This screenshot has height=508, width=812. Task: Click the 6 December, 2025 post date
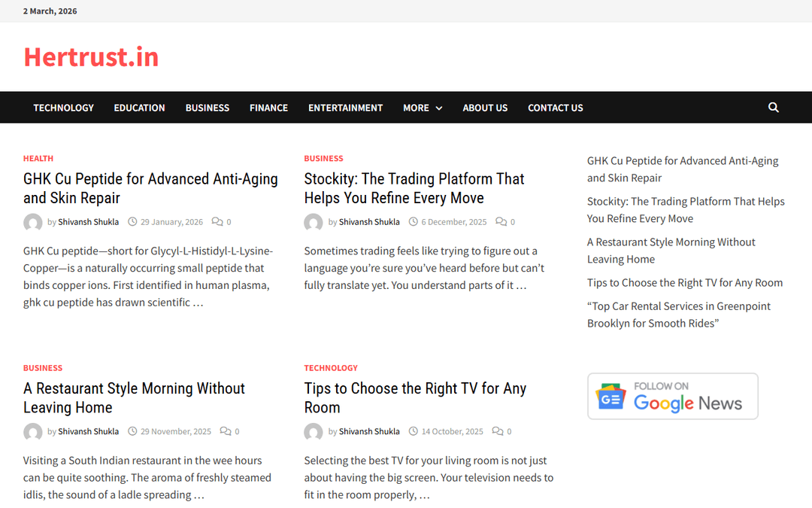454,222
